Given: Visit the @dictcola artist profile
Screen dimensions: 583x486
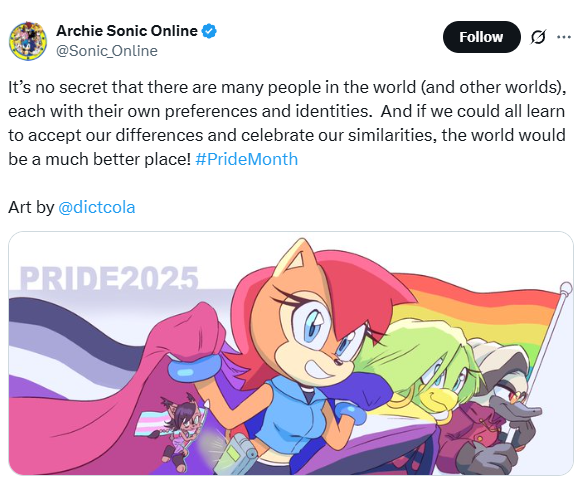Looking at the screenshot, I should pyautogui.click(x=97, y=207).
